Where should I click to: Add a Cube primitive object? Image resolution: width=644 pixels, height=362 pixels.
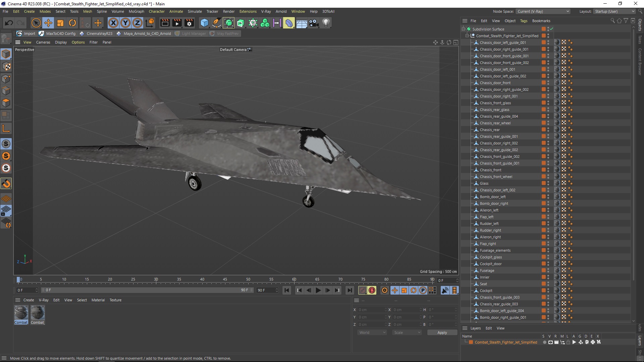click(204, 23)
